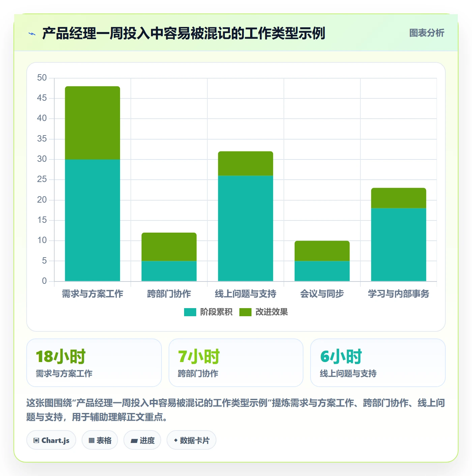Toggle the 阶段累积 legend item
Image resolution: width=472 pixels, height=476 pixels.
point(208,312)
